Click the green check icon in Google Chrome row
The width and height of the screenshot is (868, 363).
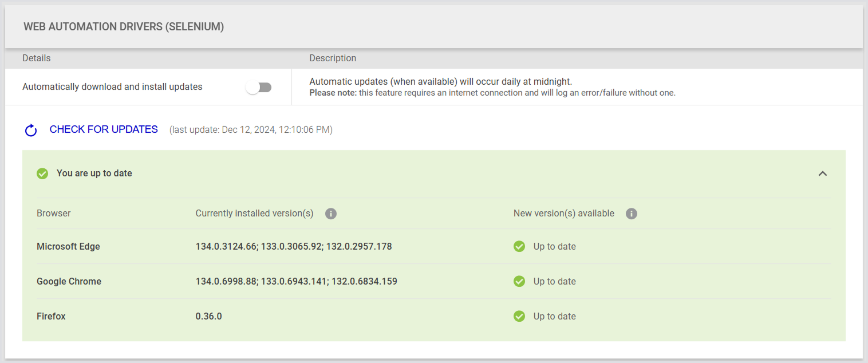(519, 282)
